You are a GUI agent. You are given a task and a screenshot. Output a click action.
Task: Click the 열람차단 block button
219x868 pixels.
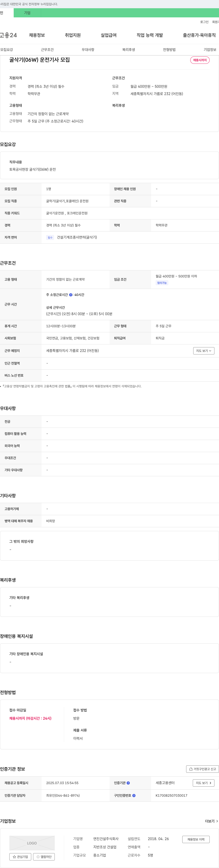click(x=44, y=857)
